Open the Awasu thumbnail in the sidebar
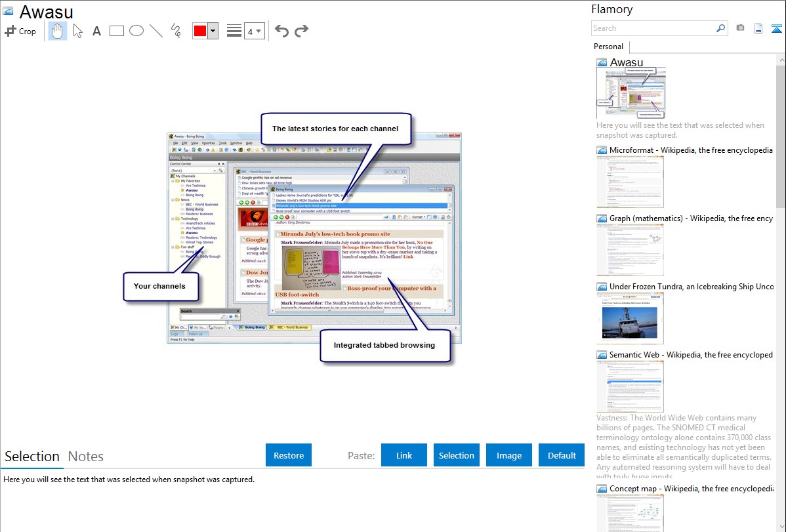This screenshot has width=786, height=532. tap(631, 93)
